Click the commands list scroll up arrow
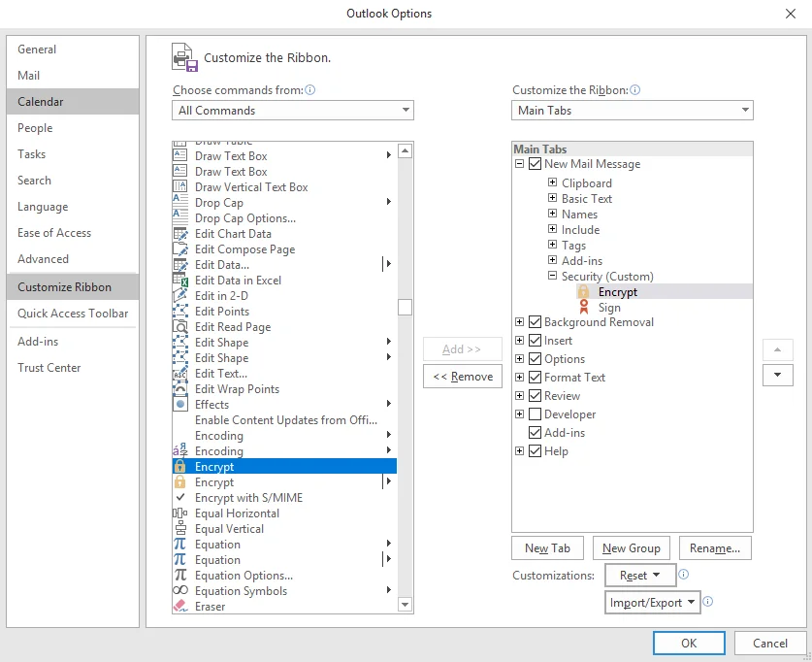The height and width of the screenshot is (662, 812). point(405,150)
